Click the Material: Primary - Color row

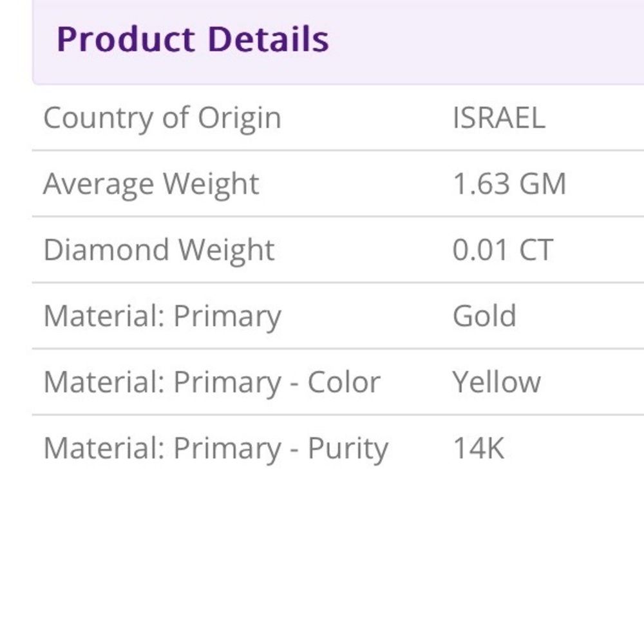coord(338,383)
